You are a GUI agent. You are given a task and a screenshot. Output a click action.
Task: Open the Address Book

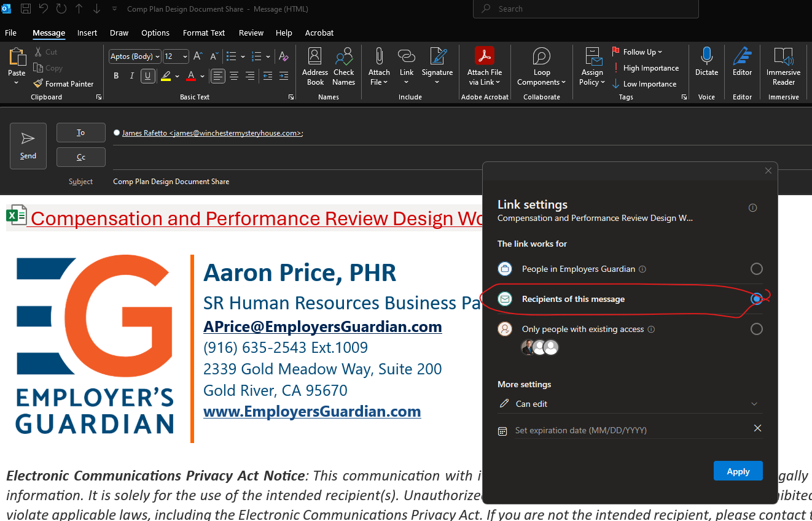coord(315,66)
